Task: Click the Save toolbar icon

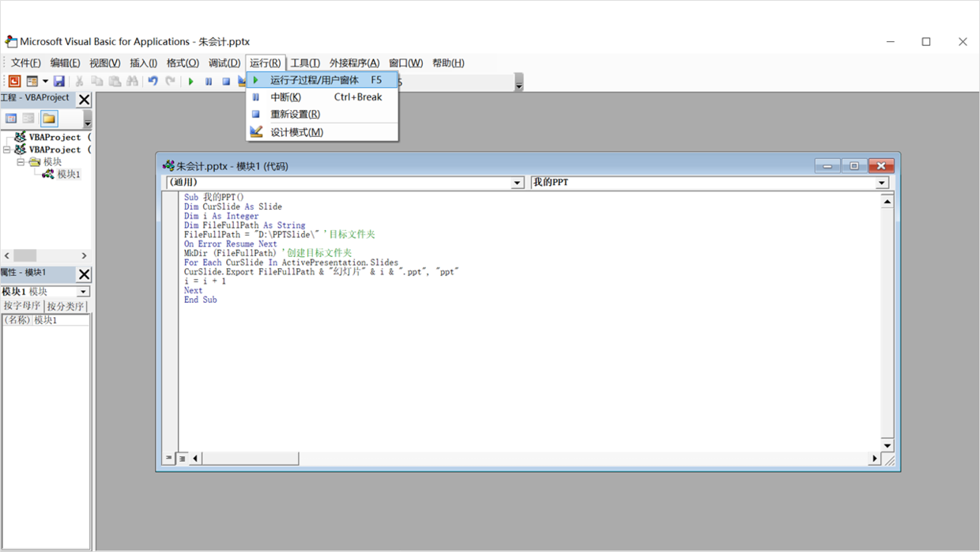Action: pyautogui.click(x=59, y=81)
